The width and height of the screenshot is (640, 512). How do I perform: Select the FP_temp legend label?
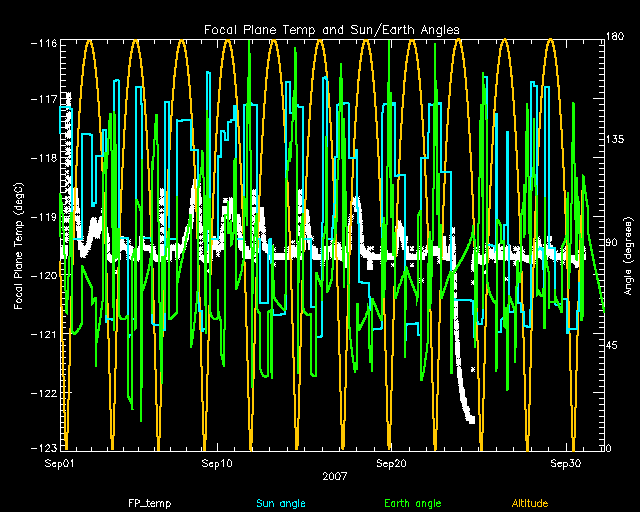138,503
